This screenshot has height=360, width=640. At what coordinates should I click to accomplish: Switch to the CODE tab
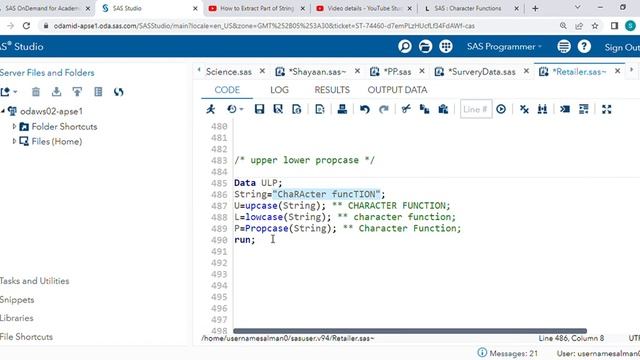point(227,90)
